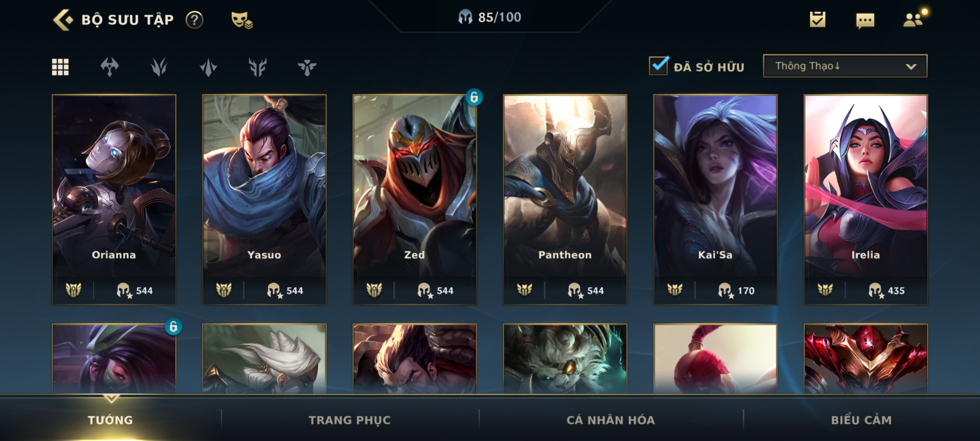980x441 pixels.
Task: Open the friends list icon
Action: click(913, 20)
